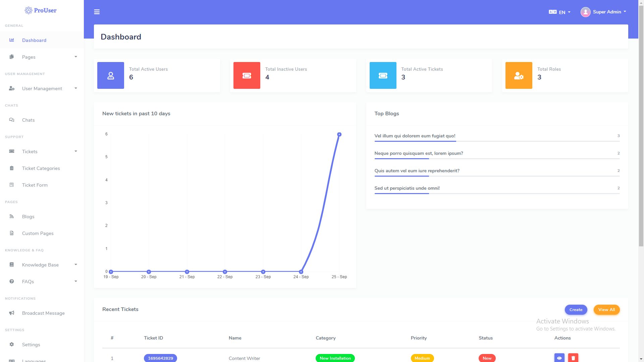Expand the User Management submenu arrow

point(76,88)
